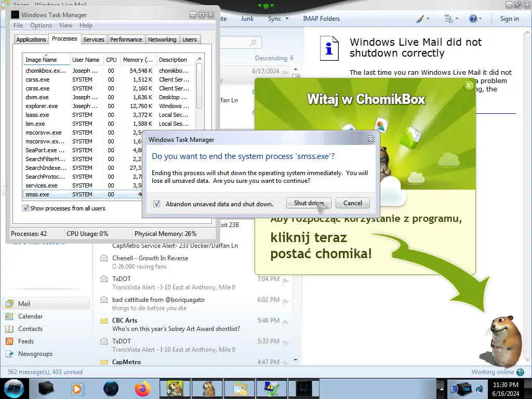Open the Help icon dropdown in Live Mail
Image resolution: width=532 pixels, height=399 pixels.
475,19
